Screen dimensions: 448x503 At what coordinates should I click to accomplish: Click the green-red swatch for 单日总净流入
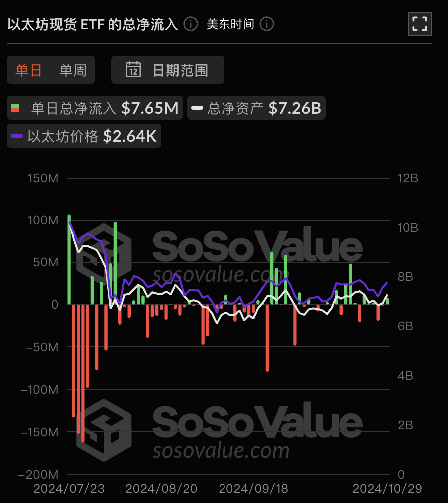tap(15, 108)
